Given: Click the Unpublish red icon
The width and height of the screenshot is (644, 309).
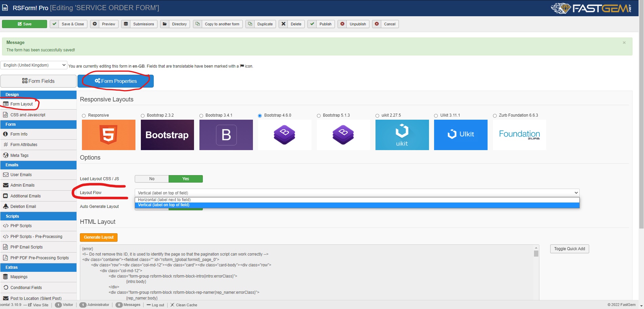Looking at the screenshot, I should (x=342, y=24).
